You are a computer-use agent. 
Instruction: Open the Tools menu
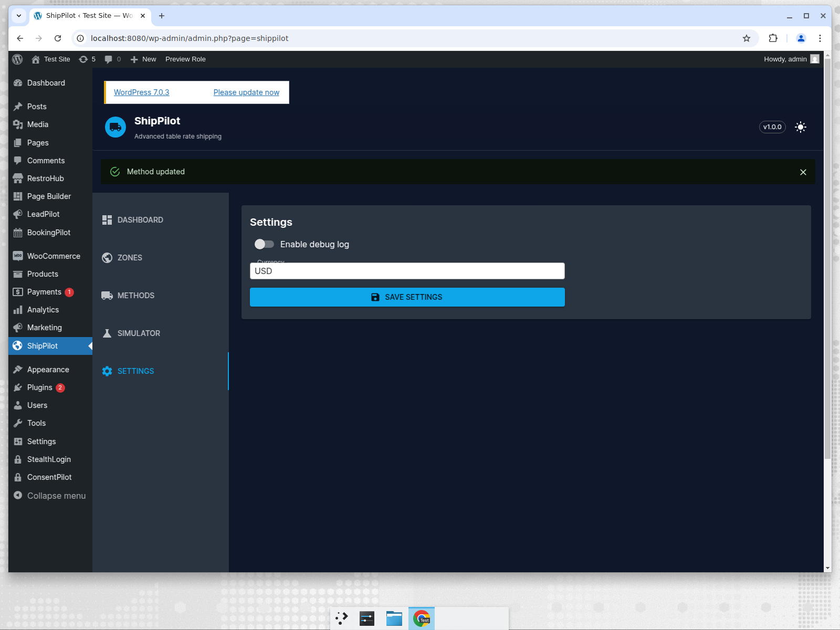pyautogui.click(x=50, y=423)
